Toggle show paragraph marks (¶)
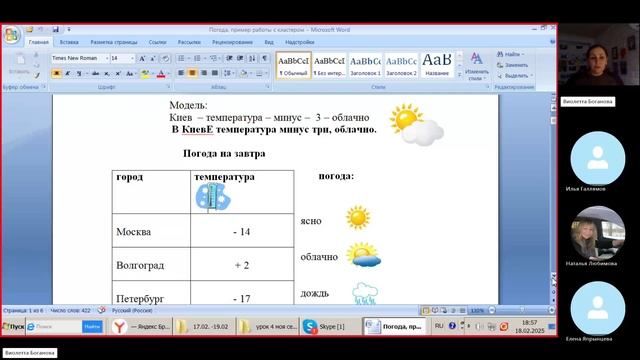 click(x=264, y=58)
